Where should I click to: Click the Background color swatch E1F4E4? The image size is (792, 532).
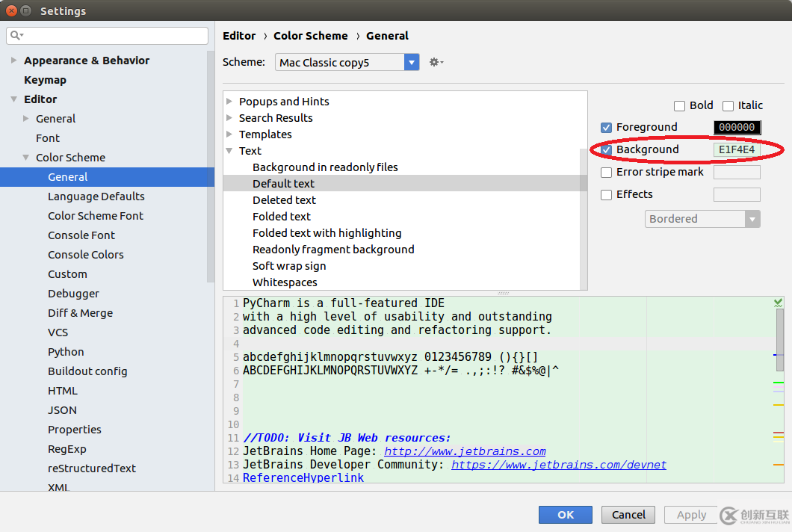(737, 150)
